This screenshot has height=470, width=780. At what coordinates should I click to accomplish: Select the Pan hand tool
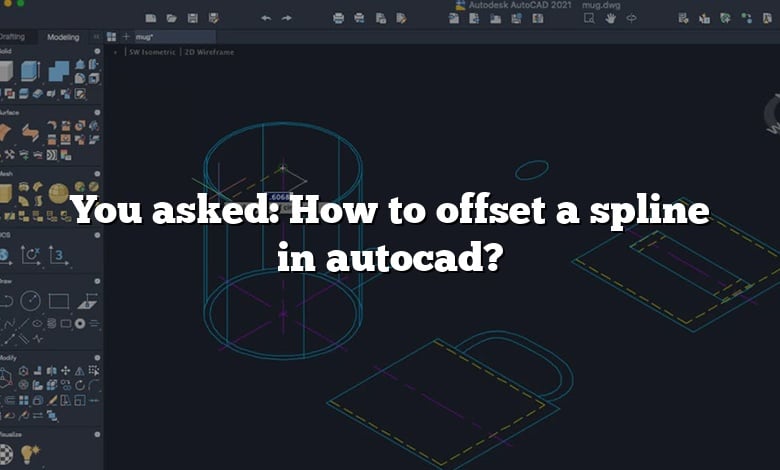tap(610, 18)
